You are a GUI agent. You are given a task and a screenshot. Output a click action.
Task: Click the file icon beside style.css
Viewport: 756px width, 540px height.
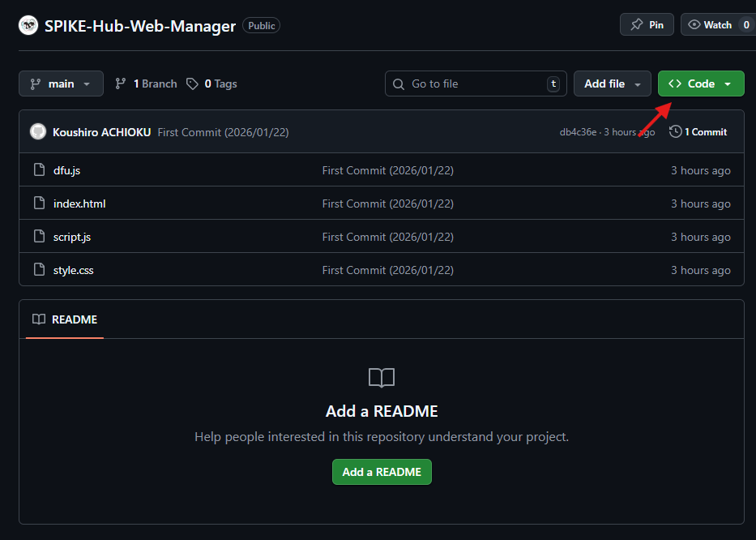pos(39,269)
